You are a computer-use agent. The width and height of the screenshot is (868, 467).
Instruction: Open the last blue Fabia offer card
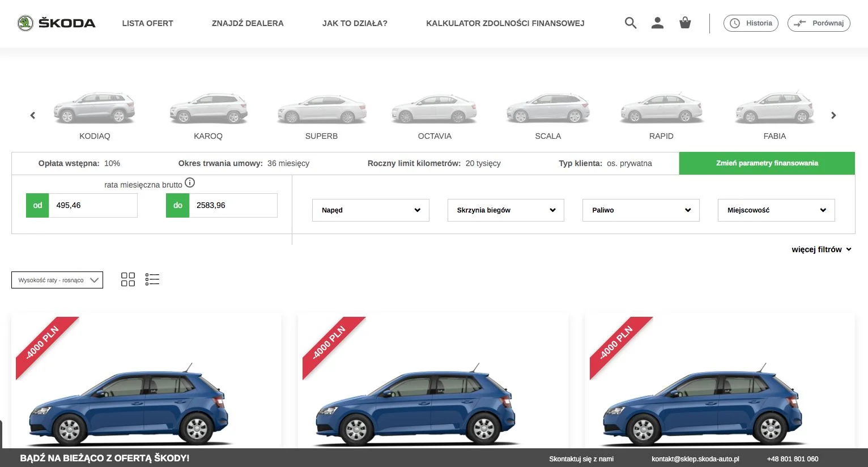coord(720,381)
